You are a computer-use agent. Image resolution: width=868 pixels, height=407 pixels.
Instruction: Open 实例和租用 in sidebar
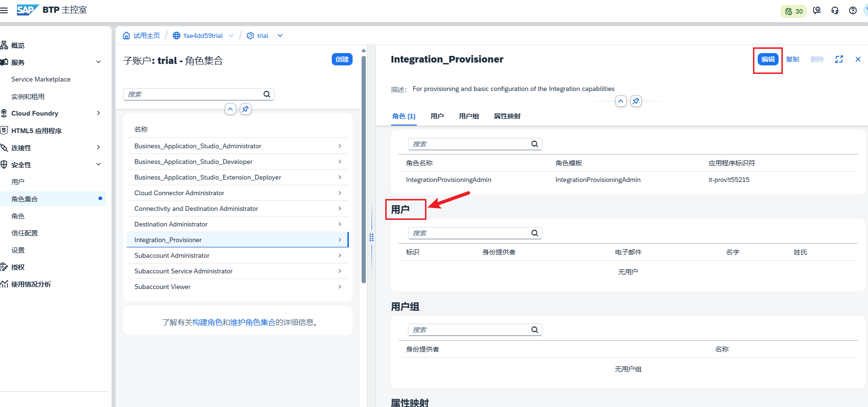point(28,97)
